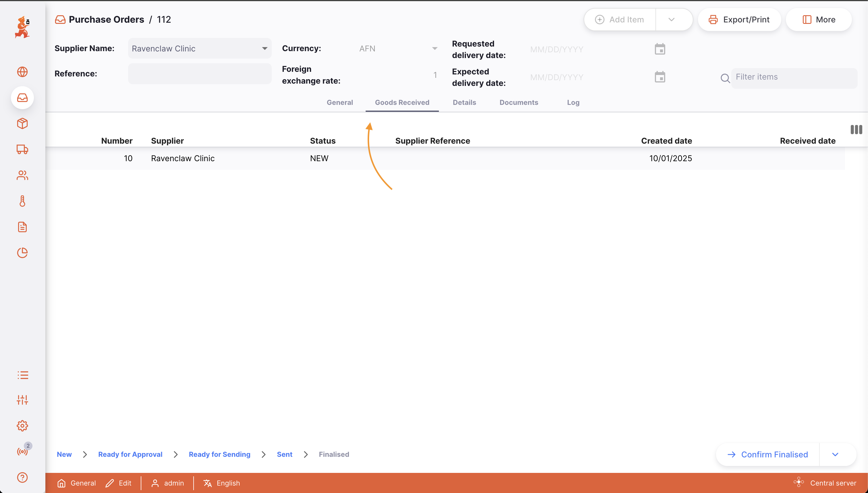Open the Reports pie chart icon
868x493 pixels.
click(x=22, y=253)
